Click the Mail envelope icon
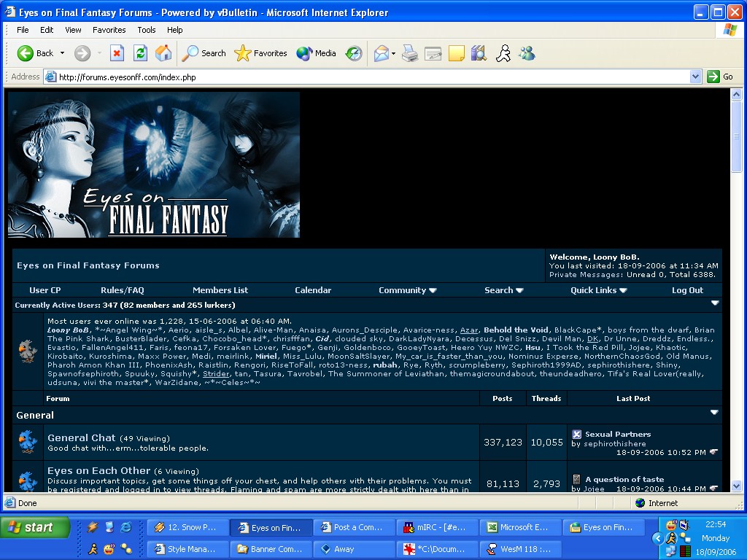The width and height of the screenshot is (747, 560). coord(381,53)
